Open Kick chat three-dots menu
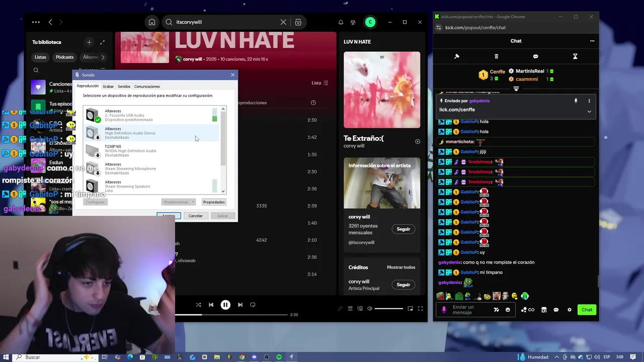The height and width of the screenshot is (362, 644). (x=592, y=41)
